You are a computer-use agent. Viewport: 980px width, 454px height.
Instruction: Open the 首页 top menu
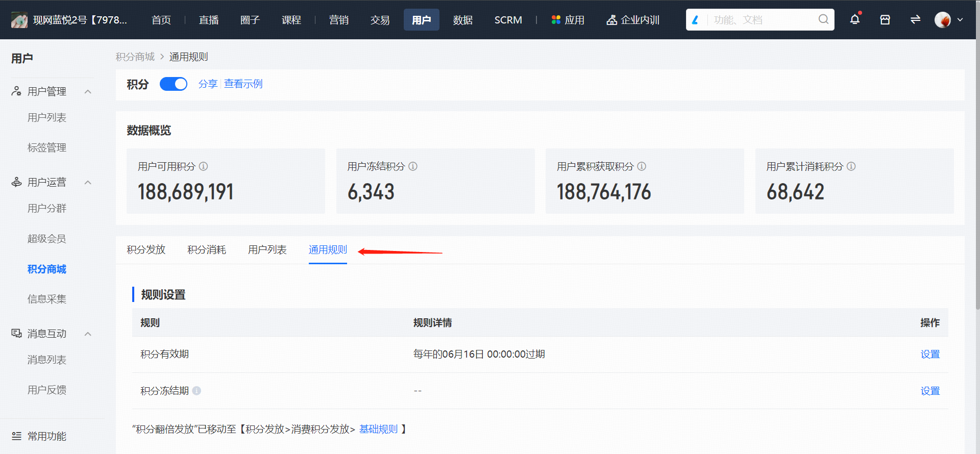(x=161, y=20)
